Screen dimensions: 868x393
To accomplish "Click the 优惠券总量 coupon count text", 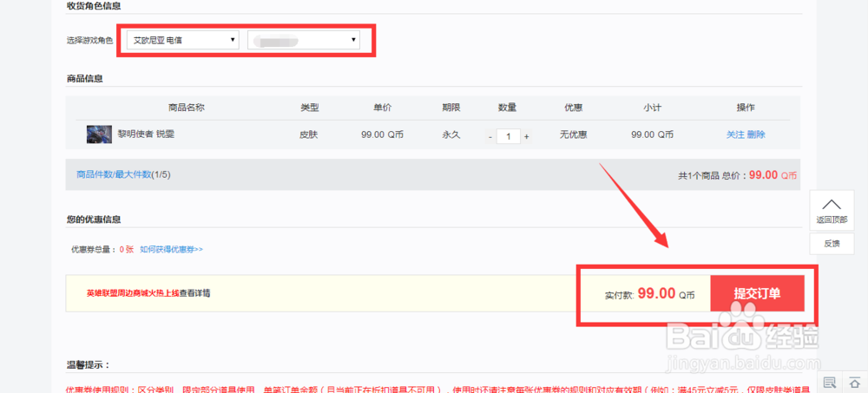I will pos(103,249).
